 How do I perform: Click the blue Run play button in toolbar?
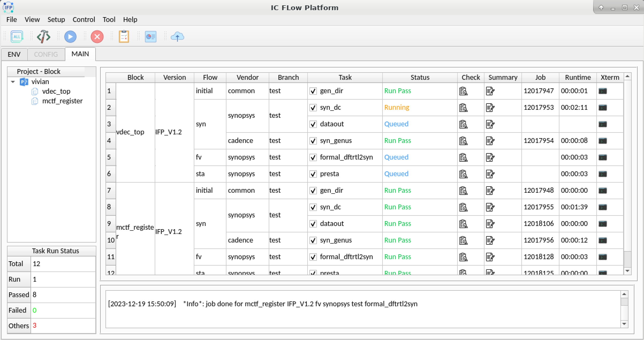(x=70, y=37)
